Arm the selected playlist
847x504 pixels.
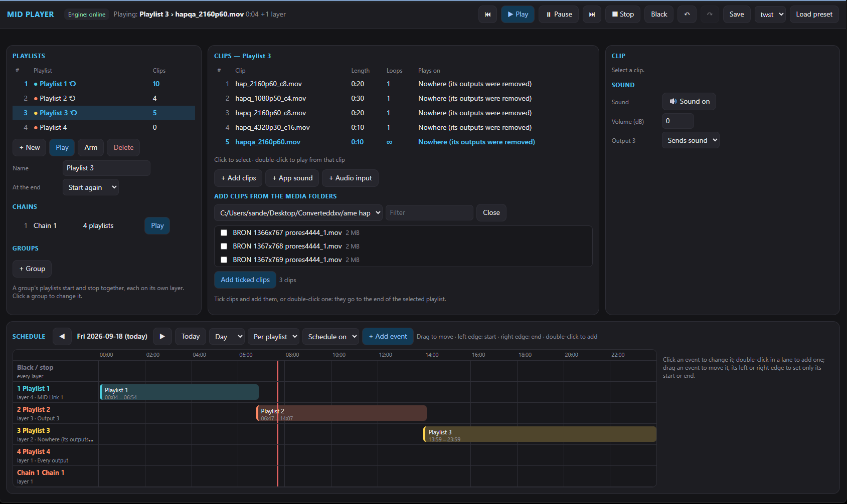pos(91,148)
